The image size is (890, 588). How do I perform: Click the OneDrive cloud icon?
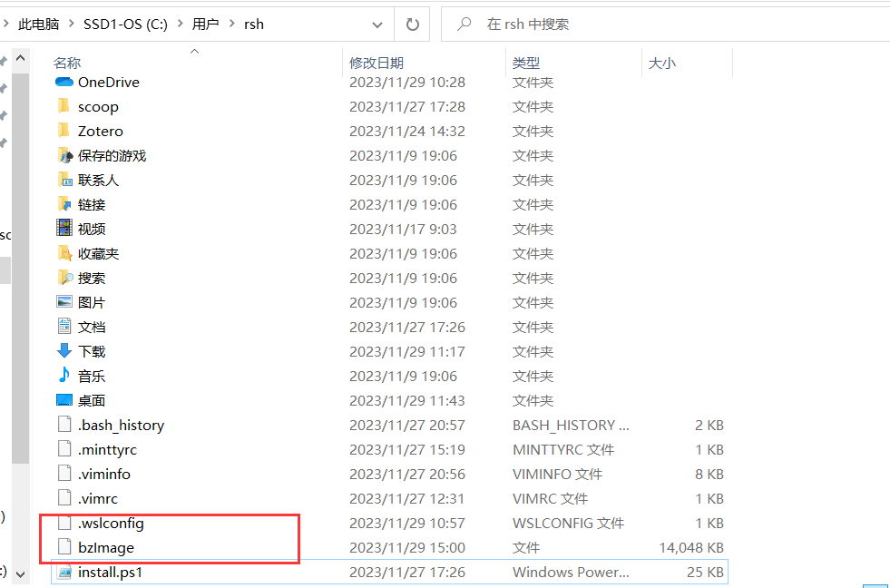click(64, 82)
